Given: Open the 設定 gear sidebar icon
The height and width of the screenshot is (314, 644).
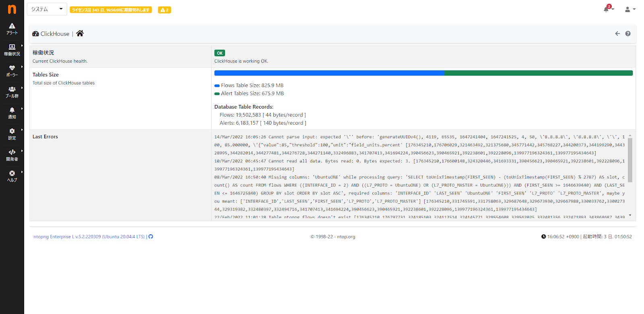Looking at the screenshot, I should coord(12,131).
